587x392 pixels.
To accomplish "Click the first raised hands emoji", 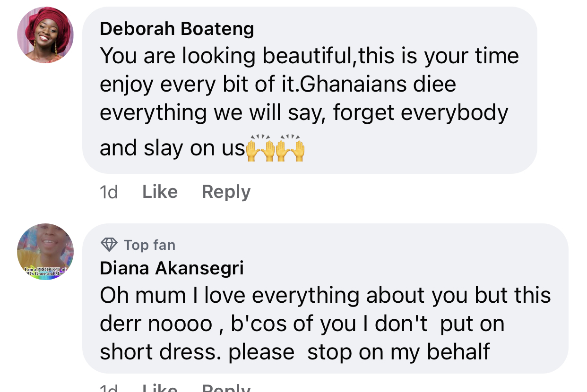I will (260, 148).
